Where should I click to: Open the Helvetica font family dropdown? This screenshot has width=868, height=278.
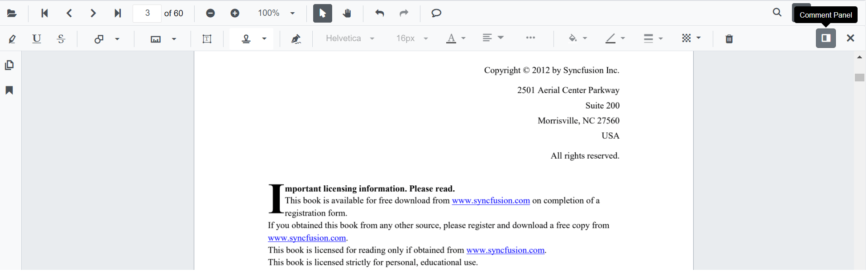point(350,38)
